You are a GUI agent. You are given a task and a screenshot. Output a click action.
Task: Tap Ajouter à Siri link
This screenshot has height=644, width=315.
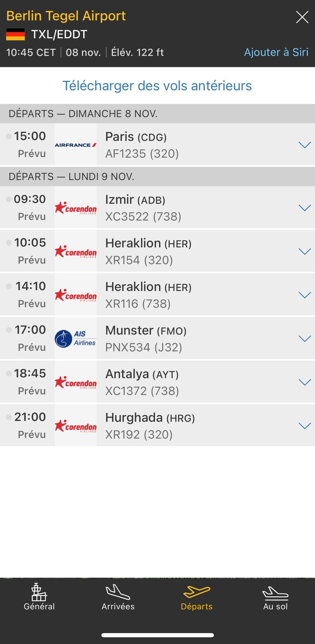click(276, 52)
